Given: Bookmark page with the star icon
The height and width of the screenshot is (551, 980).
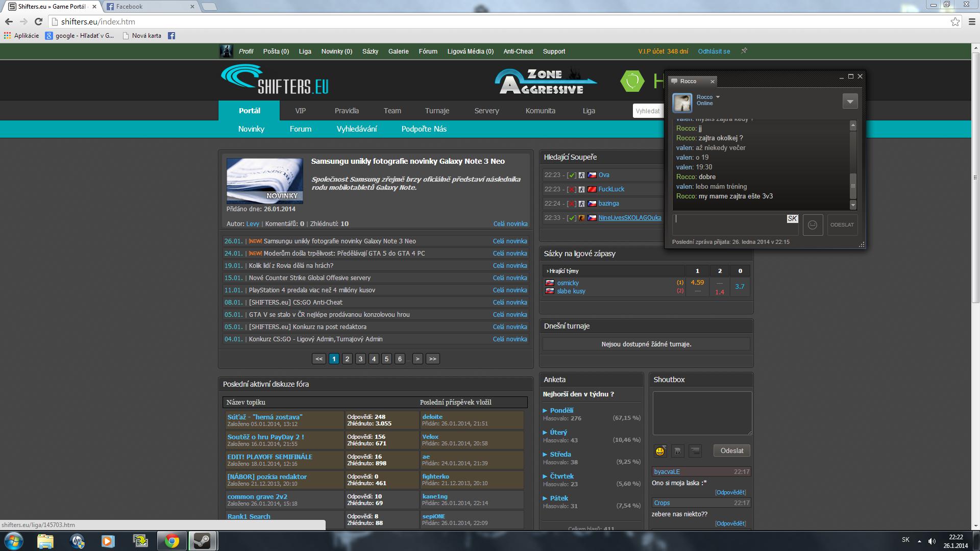Looking at the screenshot, I should point(955,21).
